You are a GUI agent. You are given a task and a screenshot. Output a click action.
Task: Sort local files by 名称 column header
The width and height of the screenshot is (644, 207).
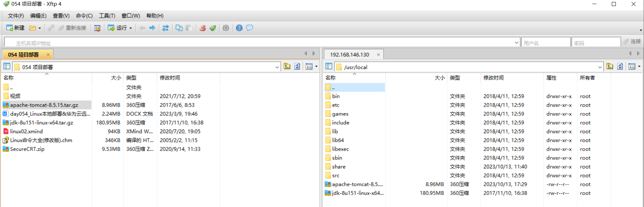click(x=47, y=77)
